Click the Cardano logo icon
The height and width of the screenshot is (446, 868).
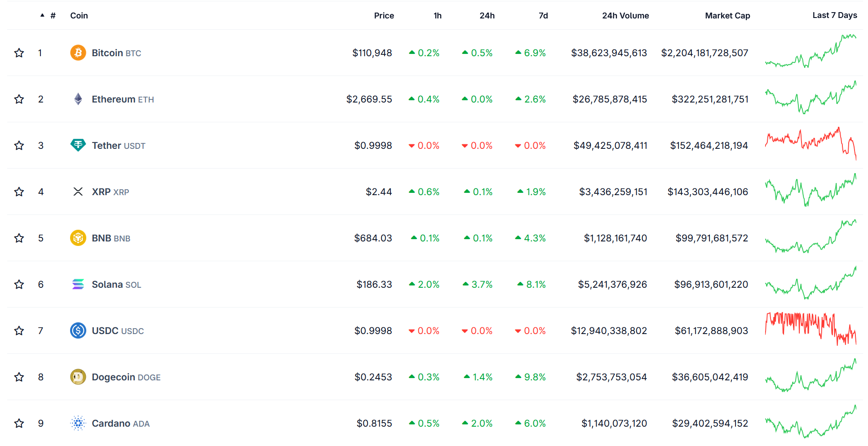78,423
